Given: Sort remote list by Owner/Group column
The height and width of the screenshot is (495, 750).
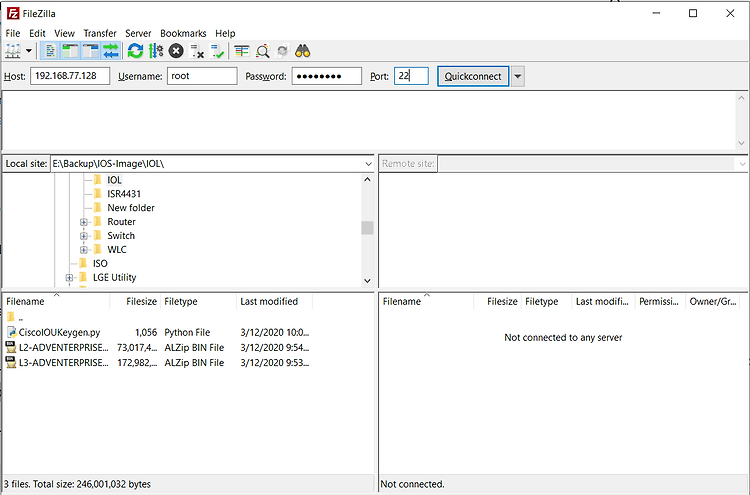Looking at the screenshot, I should (x=713, y=301).
